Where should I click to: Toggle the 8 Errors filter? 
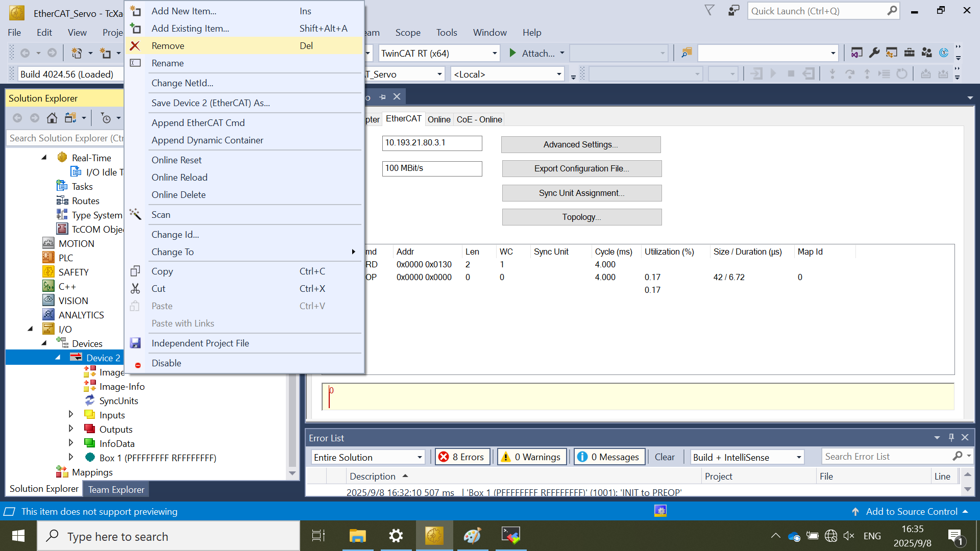tap(462, 457)
